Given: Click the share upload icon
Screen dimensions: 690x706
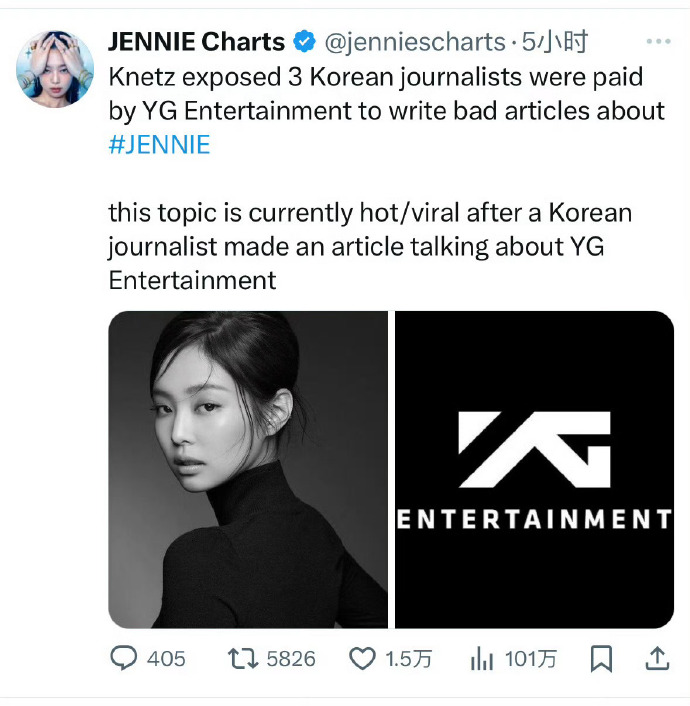Looking at the screenshot, I should pos(657,657).
